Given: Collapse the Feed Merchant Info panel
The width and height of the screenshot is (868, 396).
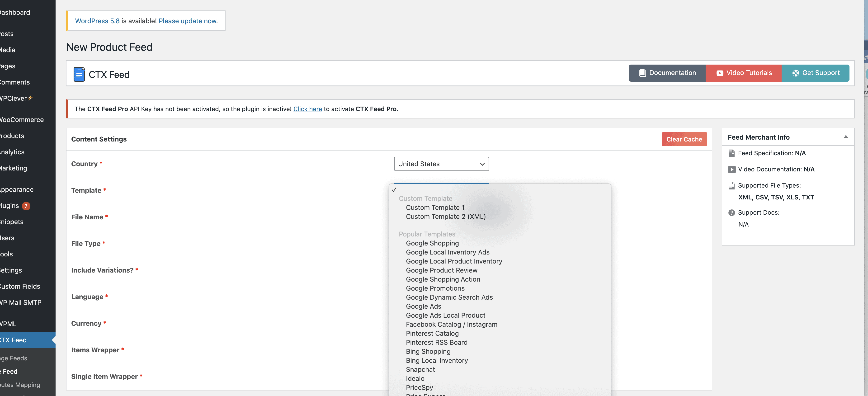Looking at the screenshot, I should pyautogui.click(x=845, y=137).
